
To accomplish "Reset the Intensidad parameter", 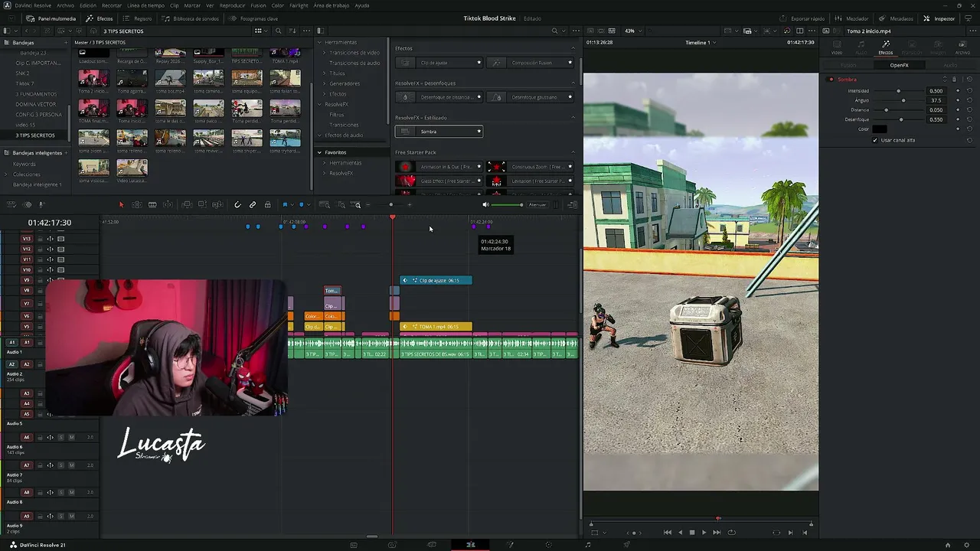I will pos(969,91).
